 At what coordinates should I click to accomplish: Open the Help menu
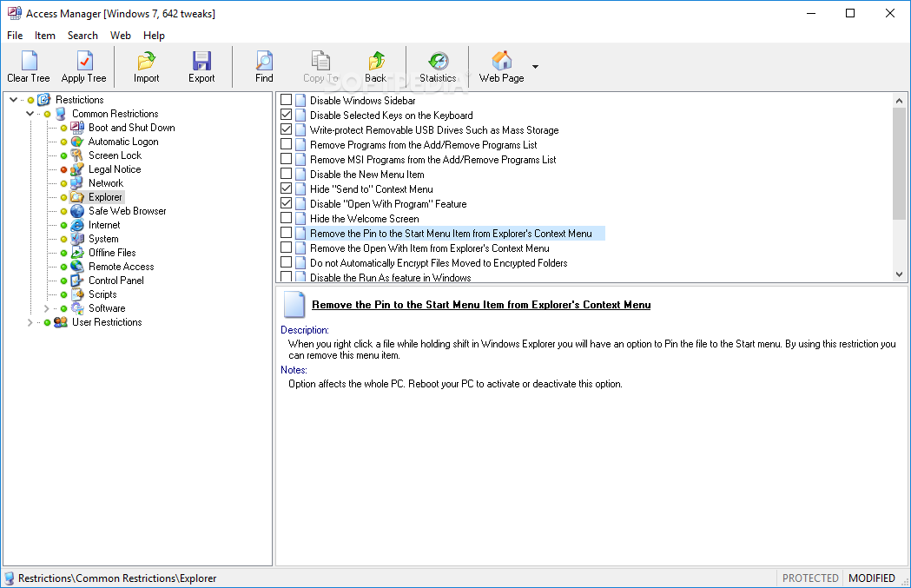click(x=154, y=36)
